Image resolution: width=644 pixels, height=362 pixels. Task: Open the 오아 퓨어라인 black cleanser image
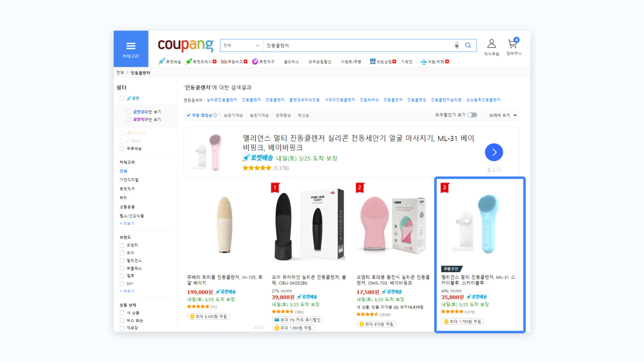(309, 225)
